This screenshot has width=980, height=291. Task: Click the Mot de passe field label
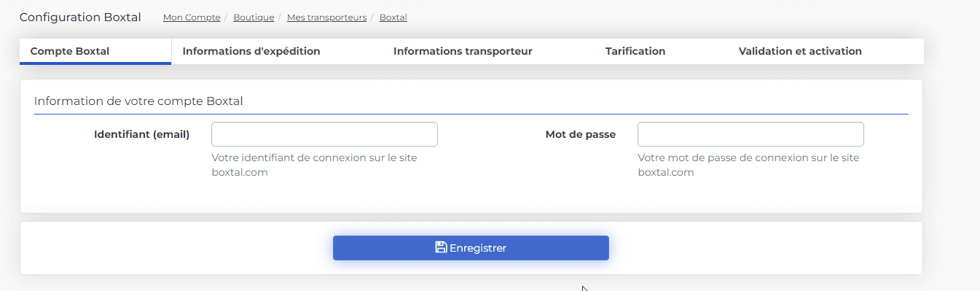pos(580,134)
